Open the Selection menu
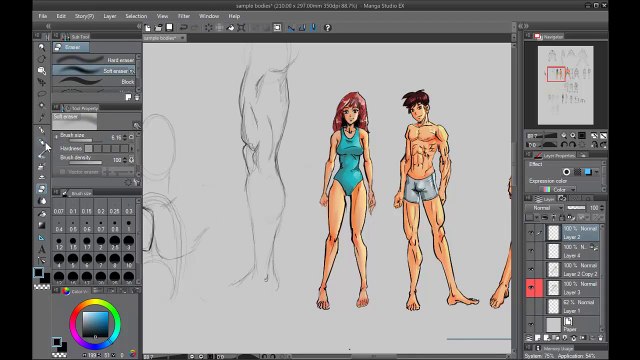Screen dimensions: 640x360 [136, 16]
